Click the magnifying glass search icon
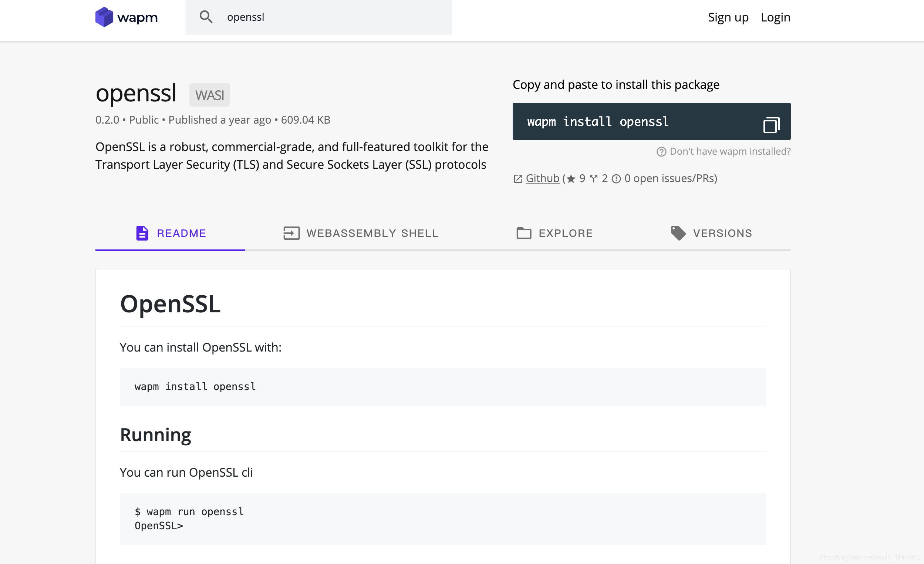924x564 pixels. click(206, 17)
